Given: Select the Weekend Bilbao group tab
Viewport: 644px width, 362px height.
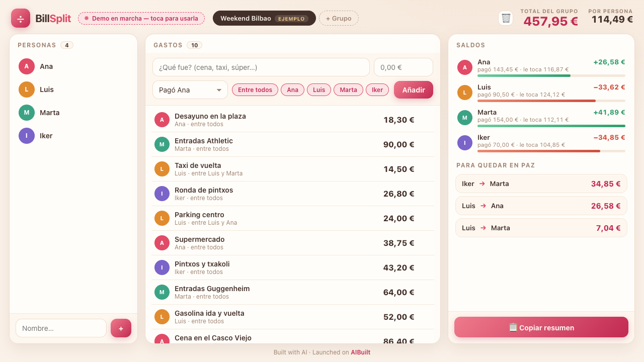Looking at the screenshot, I should coord(264,18).
